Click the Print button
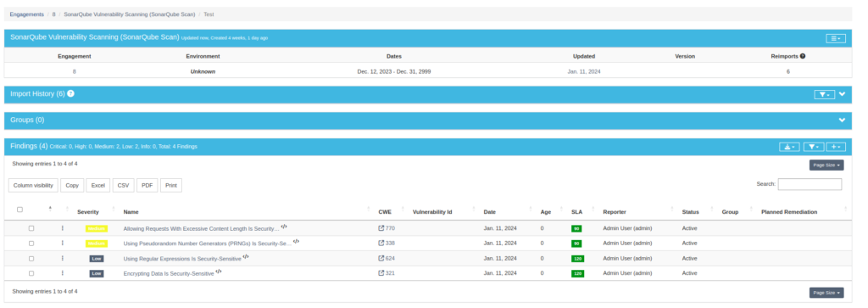The height and width of the screenshot is (308, 868). point(171,186)
